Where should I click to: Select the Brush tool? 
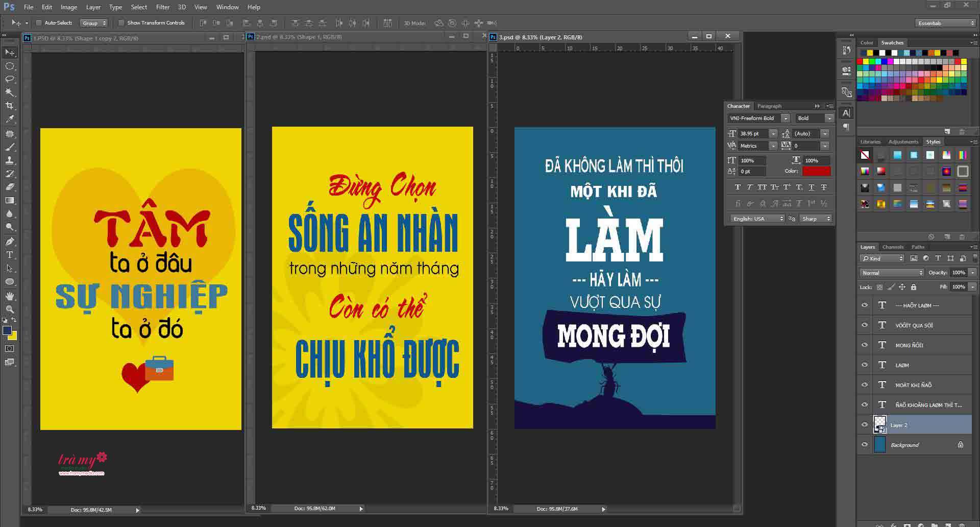pos(10,147)
